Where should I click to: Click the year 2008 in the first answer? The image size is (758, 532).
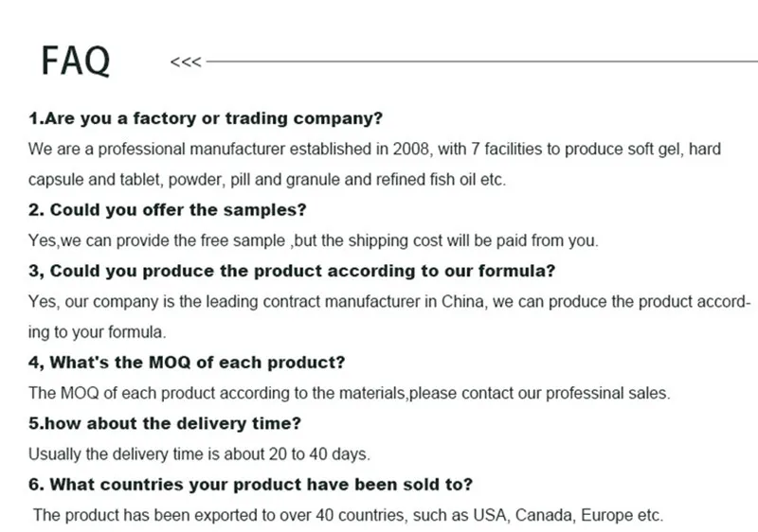click(x=412, y=150)
